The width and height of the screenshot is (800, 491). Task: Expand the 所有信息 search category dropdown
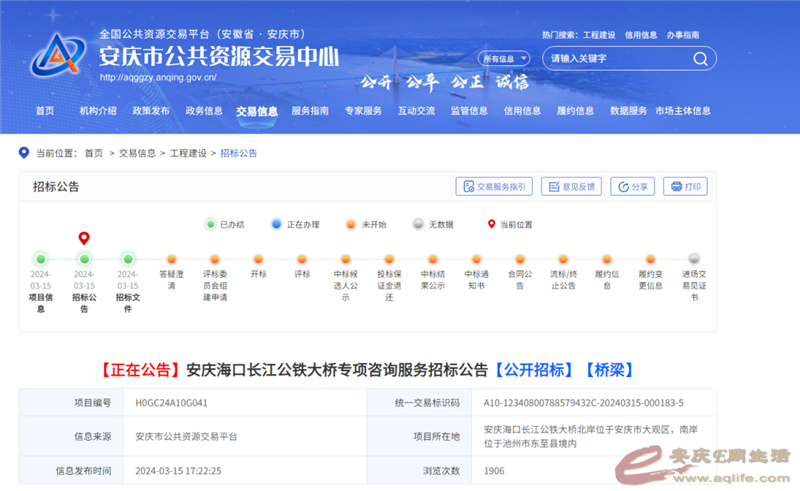(503, 59)
